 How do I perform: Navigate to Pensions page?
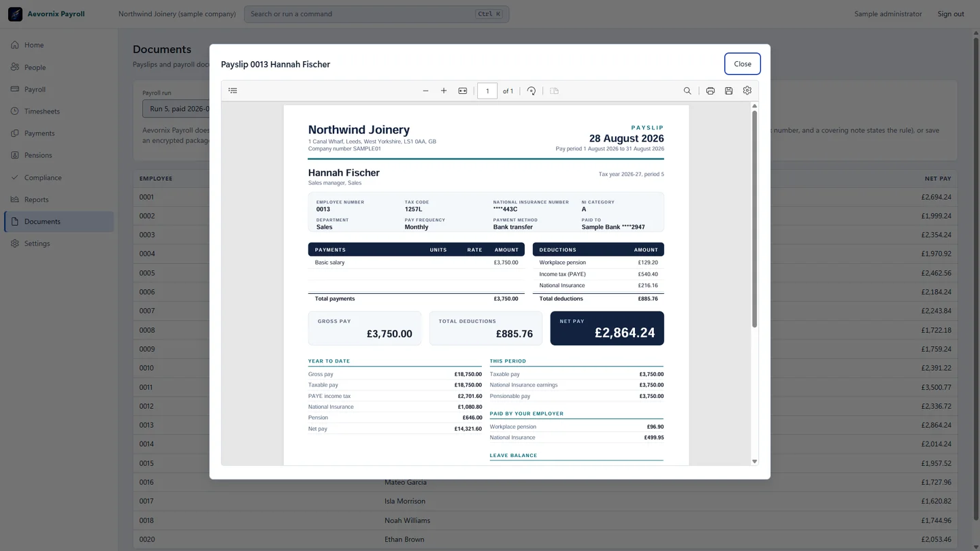[x=59, y=155]
